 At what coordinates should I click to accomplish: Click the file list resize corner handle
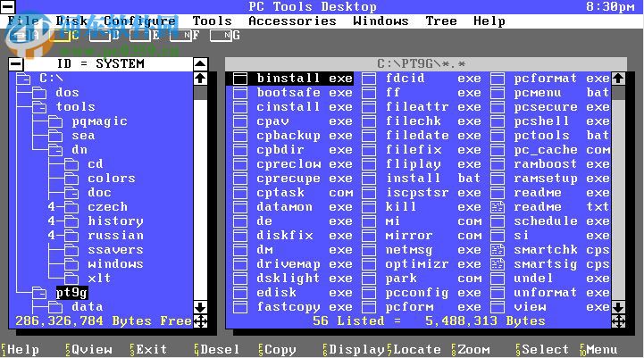618,321
